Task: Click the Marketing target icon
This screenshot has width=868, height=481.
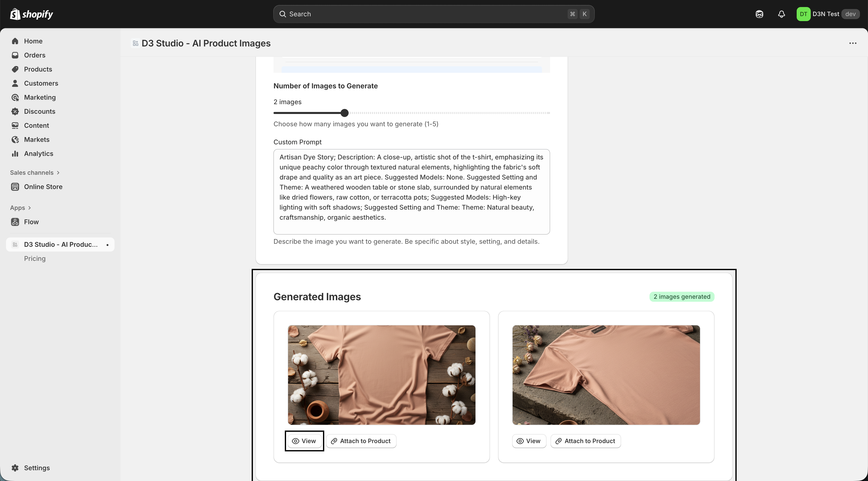Action: click(15, 97)
